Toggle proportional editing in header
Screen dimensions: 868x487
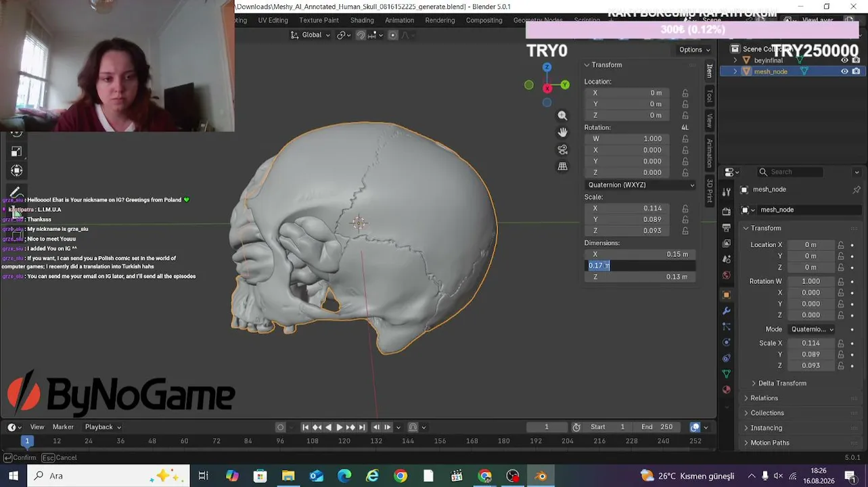point(392,35)
